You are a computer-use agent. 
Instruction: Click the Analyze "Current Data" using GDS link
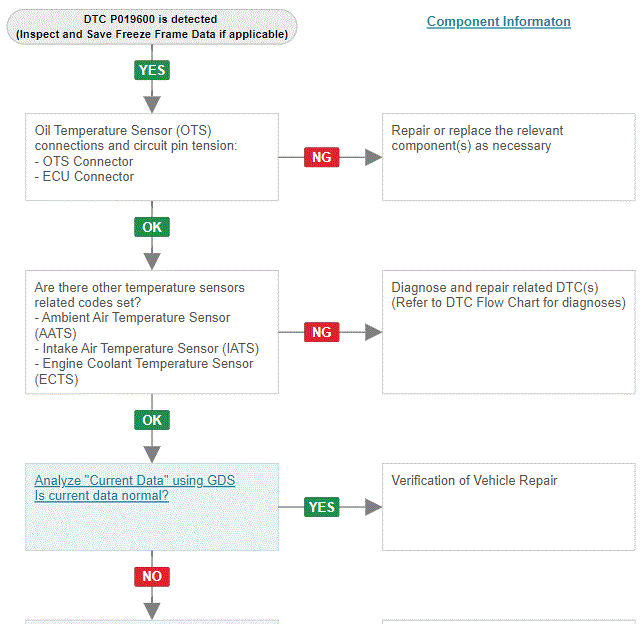[x=135, y=480]
